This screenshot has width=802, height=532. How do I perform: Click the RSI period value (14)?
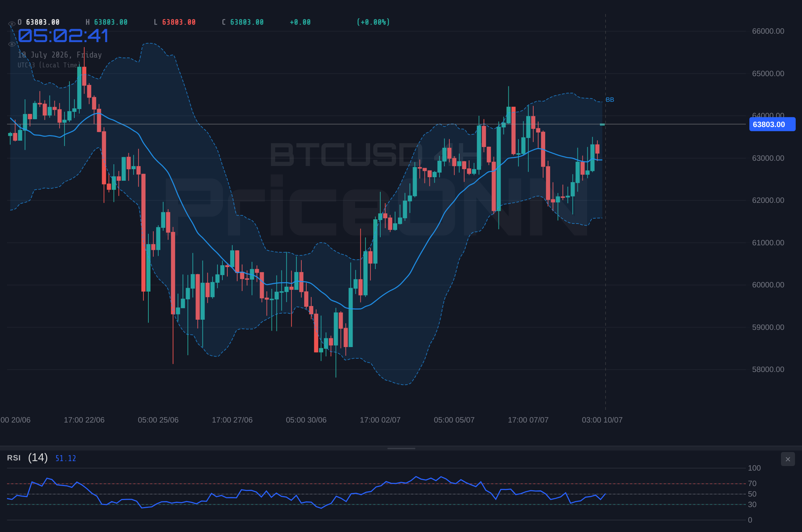coord(38,457)
